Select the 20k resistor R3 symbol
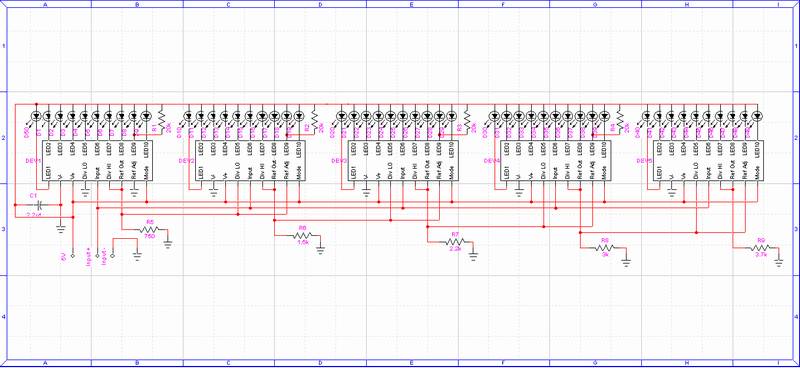 (466, 121)
